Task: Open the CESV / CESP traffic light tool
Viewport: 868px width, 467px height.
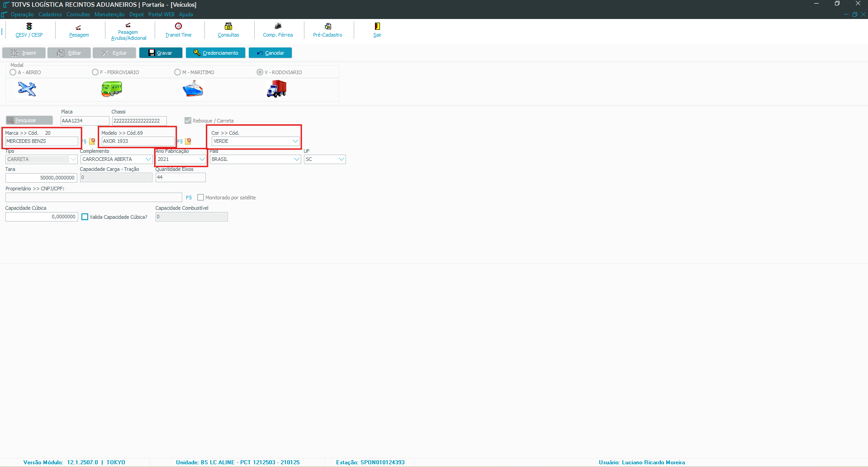Action: 29,30
